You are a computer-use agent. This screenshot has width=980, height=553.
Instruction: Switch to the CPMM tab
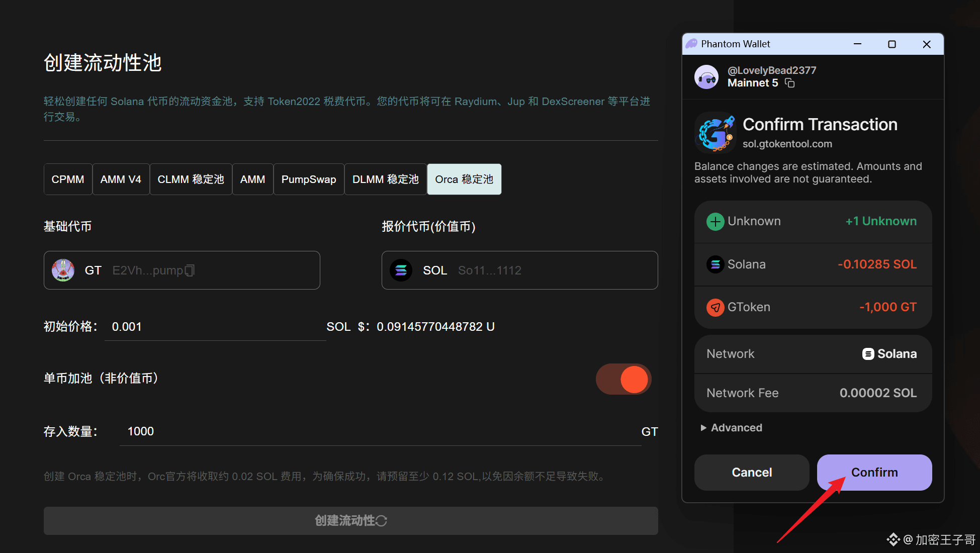click(x=68, y=179)
